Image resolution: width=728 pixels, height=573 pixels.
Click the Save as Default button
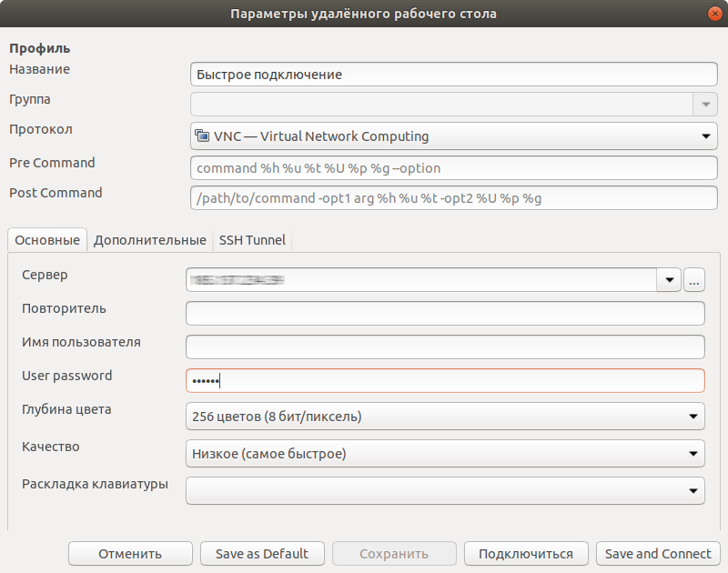point(262,554)
